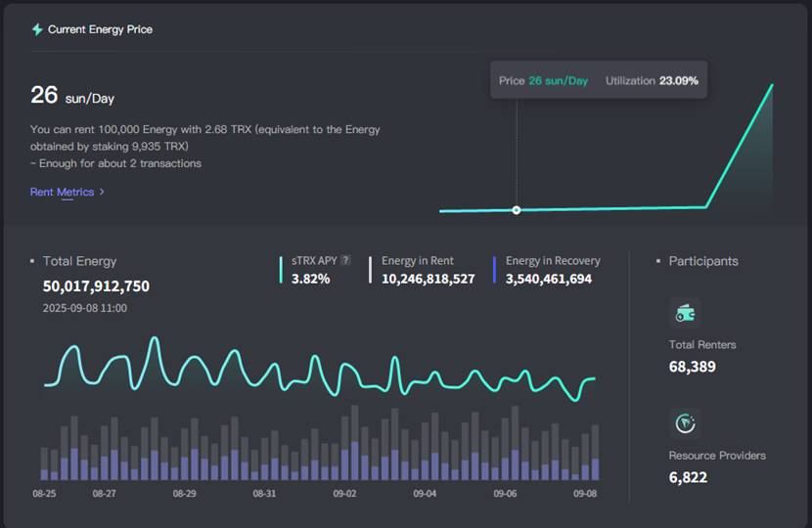This screenshot has height=528, width=812.
Task: Toggle the Energy in Recovery legend label
Action: [553, 261]
